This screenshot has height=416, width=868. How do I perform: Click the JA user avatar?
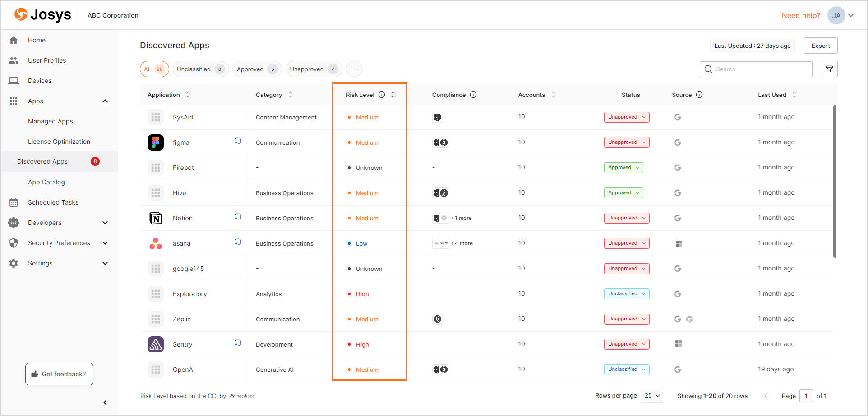(x=836, y=15)
